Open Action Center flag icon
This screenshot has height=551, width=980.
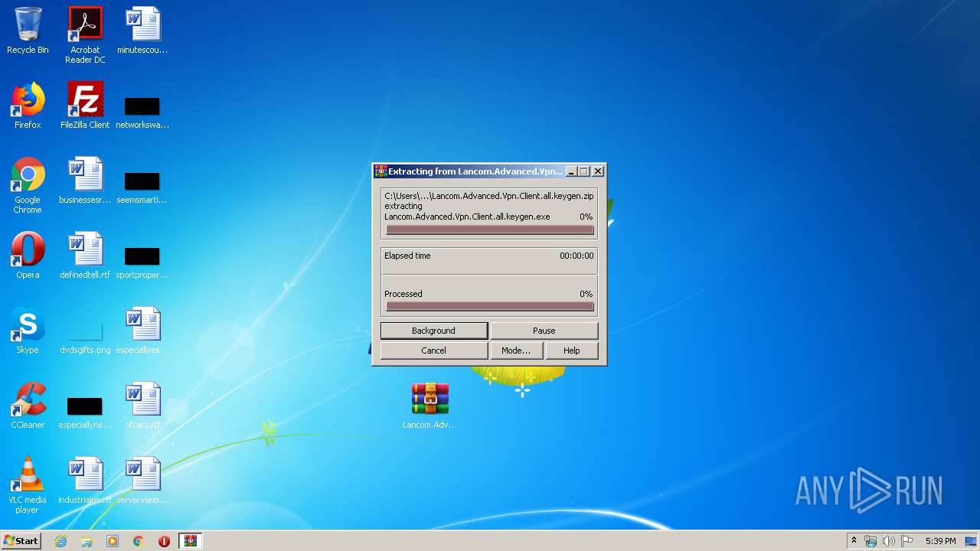[906, 541]
